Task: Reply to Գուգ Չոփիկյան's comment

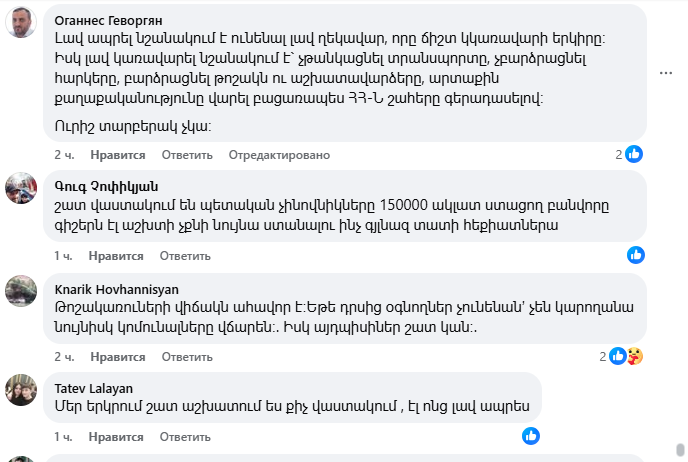Action: 187,256
